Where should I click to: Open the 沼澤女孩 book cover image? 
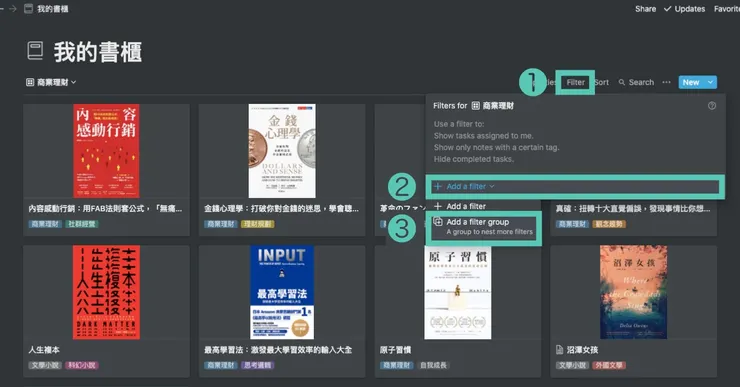633,292
